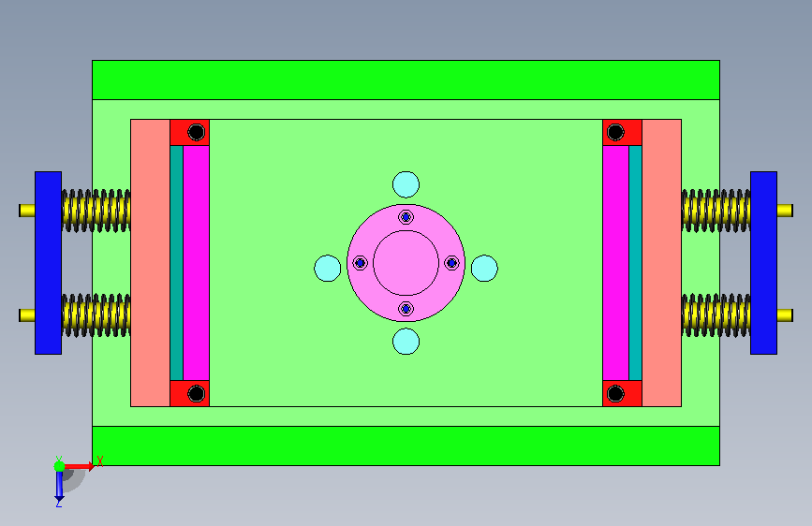Click cyan circle left of pink flange

pyautogui.click(x=327, y=269)
